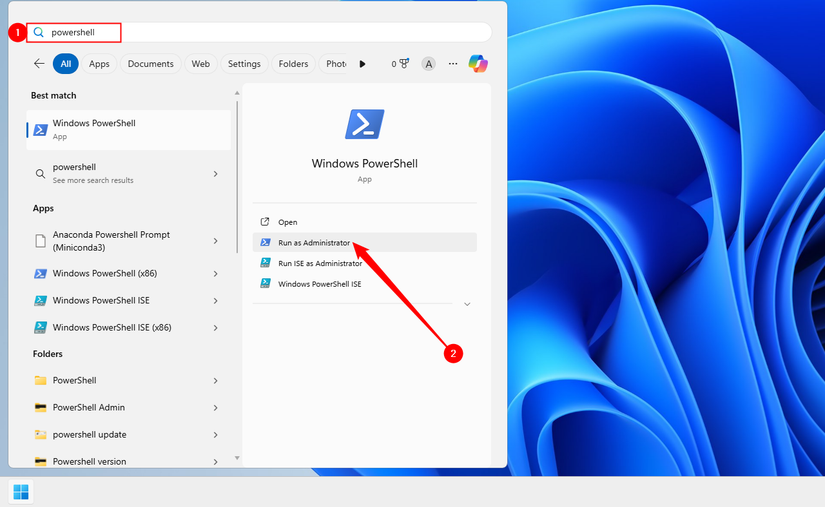825x507 pixels.
Task: Click the Anaconda Powershell Prompt file icon
Action: (x=41, y=241)
